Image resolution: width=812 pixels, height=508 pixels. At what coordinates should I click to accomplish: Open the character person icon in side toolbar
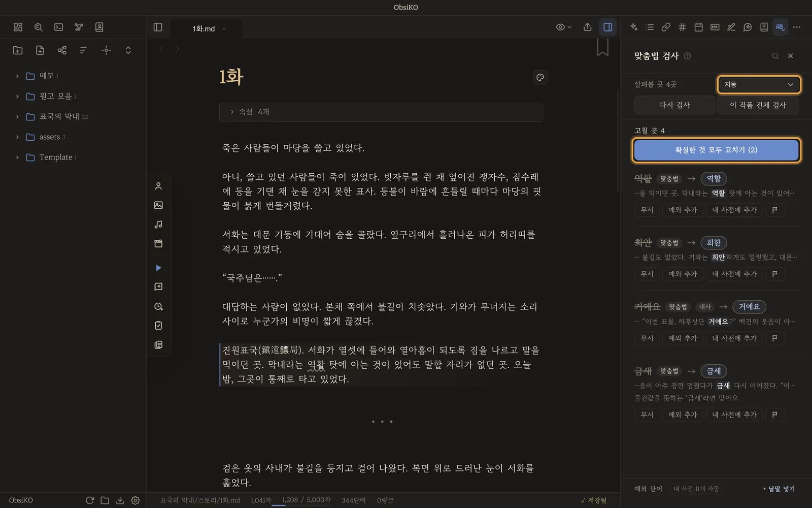[x=158, y=186]
